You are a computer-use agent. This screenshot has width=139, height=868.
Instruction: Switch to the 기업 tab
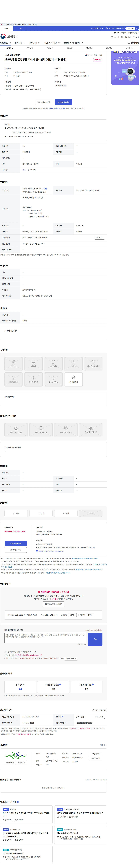coord(20,29)
